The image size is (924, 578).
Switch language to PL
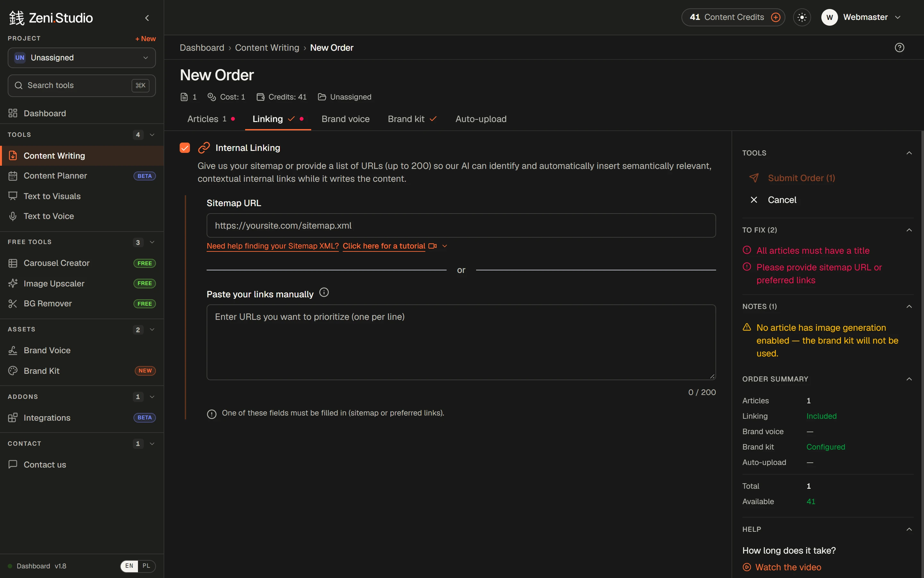tap(146, 566)
